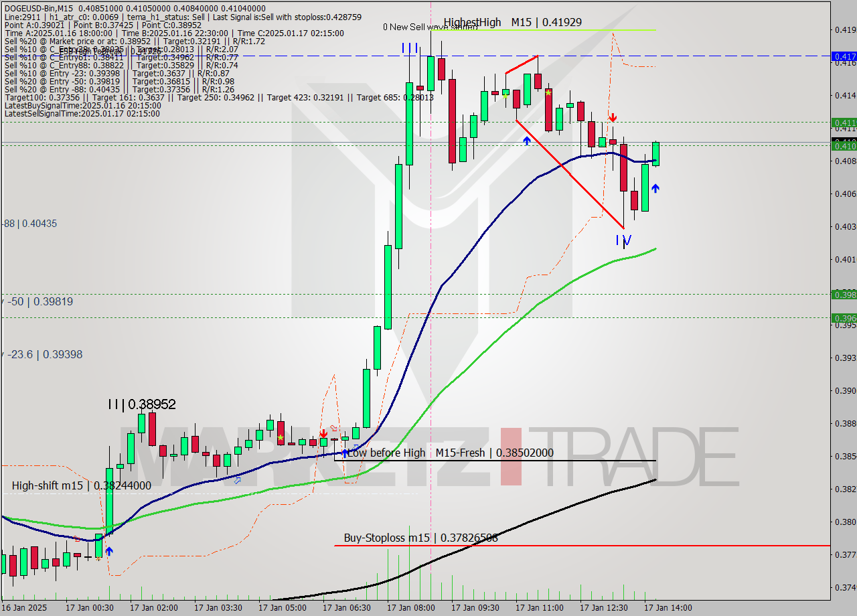Click the 'Sell %20 @ Entry -50: 0.39819' line
857x616 pixels.
119,81
